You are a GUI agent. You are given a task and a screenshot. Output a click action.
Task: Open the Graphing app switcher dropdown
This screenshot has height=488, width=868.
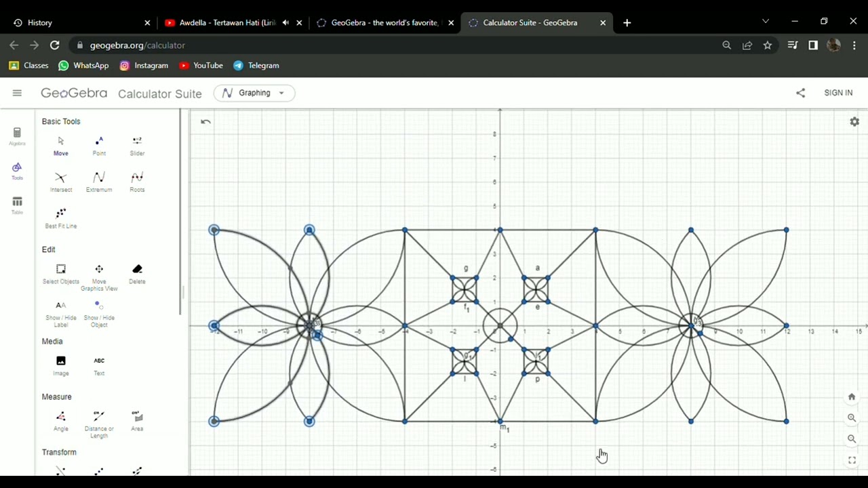[254, 93]
